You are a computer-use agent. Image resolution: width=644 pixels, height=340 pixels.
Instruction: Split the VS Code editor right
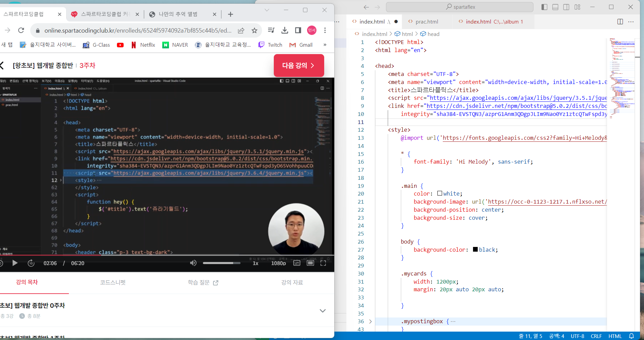pos(620,22)
